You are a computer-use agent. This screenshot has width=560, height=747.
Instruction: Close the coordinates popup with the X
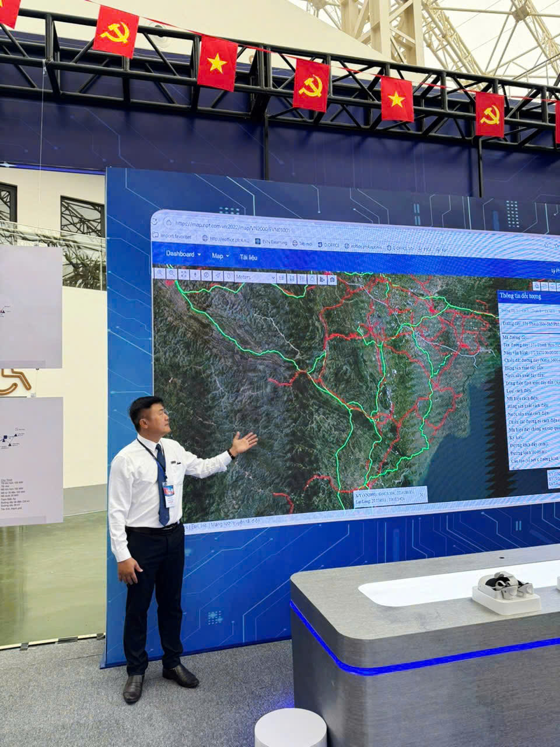[x=422, y=494]
